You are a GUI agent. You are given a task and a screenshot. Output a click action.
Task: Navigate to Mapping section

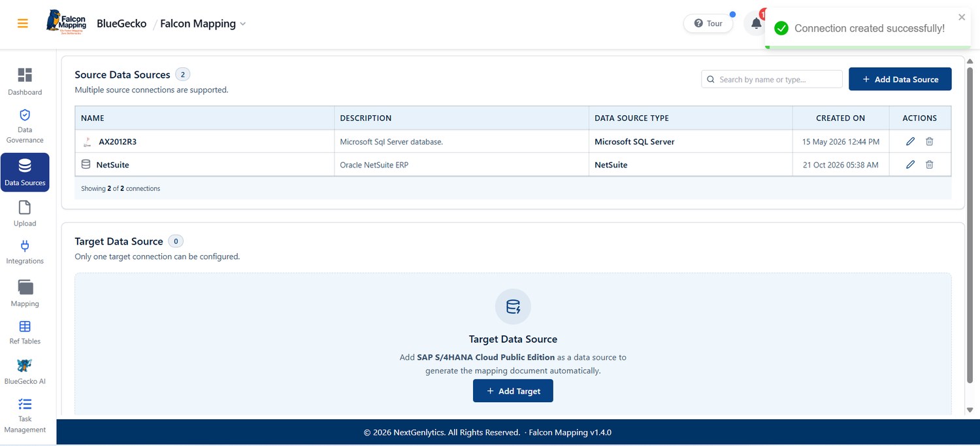(x=25, y=294)
